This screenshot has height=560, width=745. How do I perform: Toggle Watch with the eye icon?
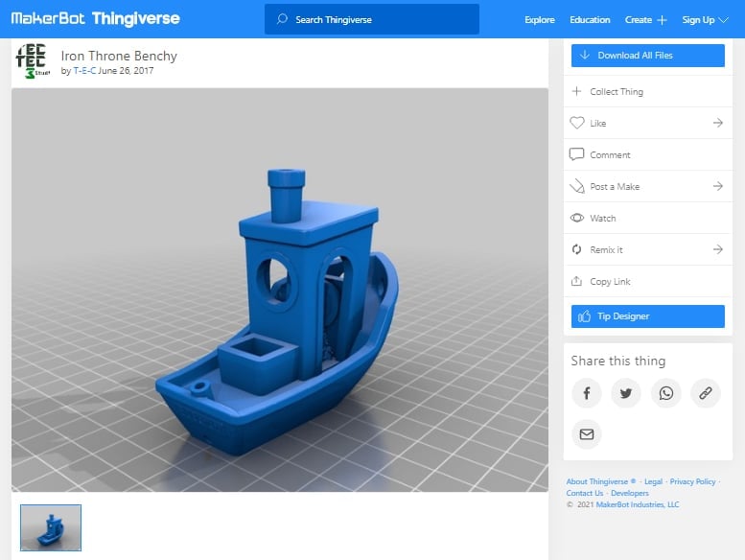click(577, 218)
